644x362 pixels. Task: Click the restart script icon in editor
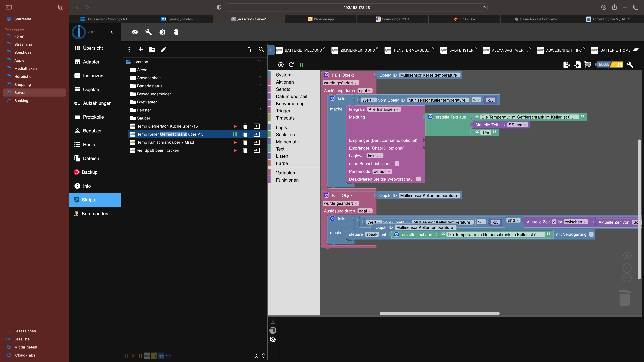291,65
